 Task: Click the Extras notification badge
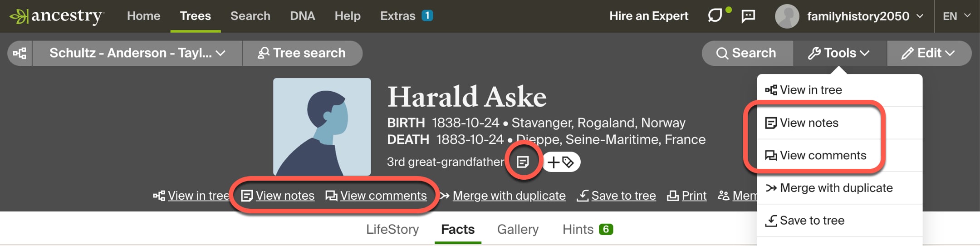427,16
